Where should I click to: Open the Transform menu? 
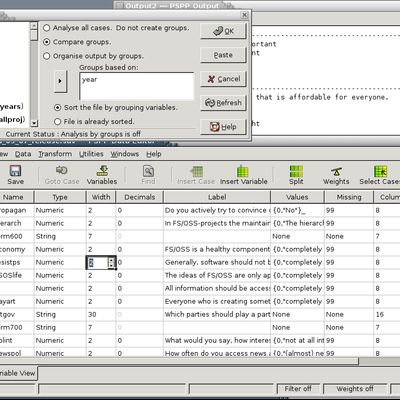click(x=55, y=154)
